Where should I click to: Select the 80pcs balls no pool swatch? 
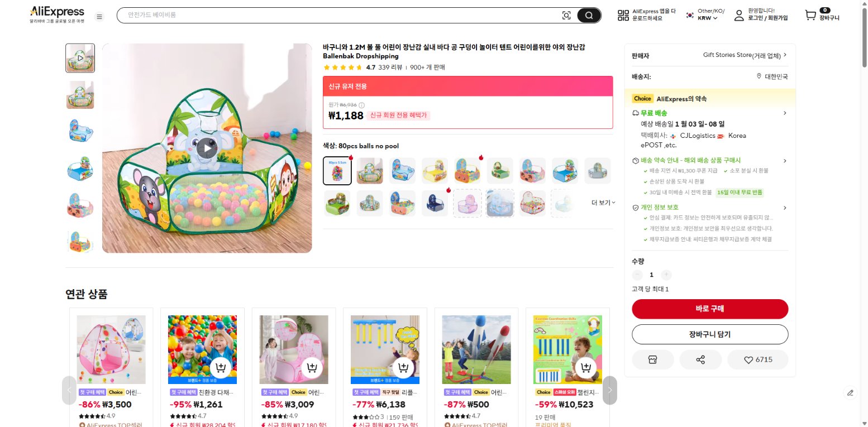click(337, 171)
